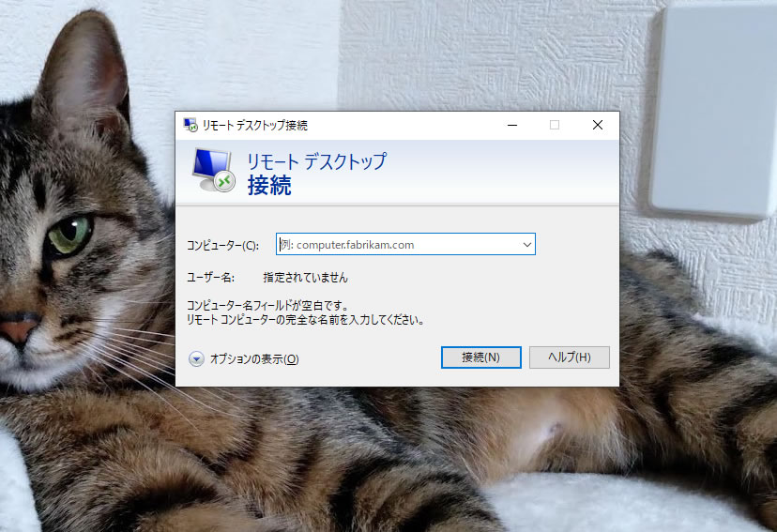Minimize the リモート デスクトップ接続 window

511,125
